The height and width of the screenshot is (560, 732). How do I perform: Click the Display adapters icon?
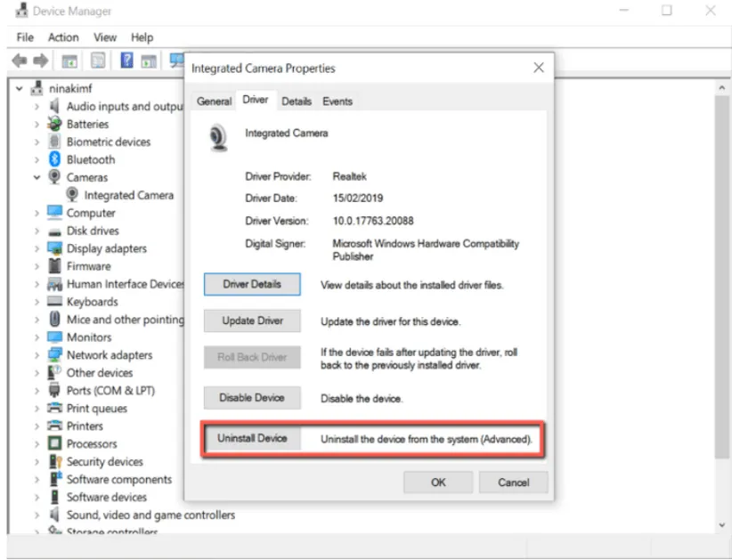[x=54, y=248]
